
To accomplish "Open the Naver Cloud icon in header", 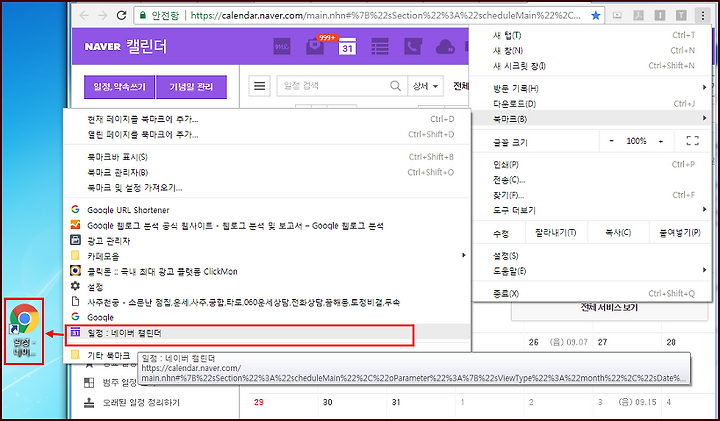I will 445,47.
